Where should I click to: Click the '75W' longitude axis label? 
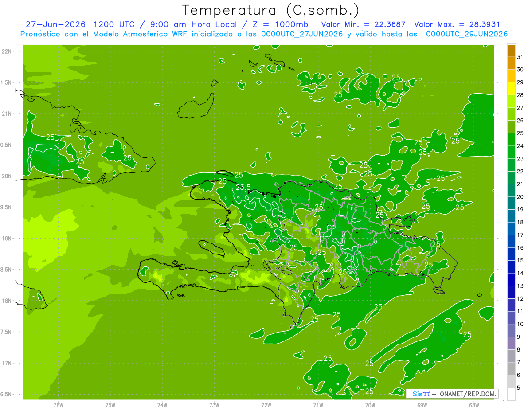[x=110, y=405]
